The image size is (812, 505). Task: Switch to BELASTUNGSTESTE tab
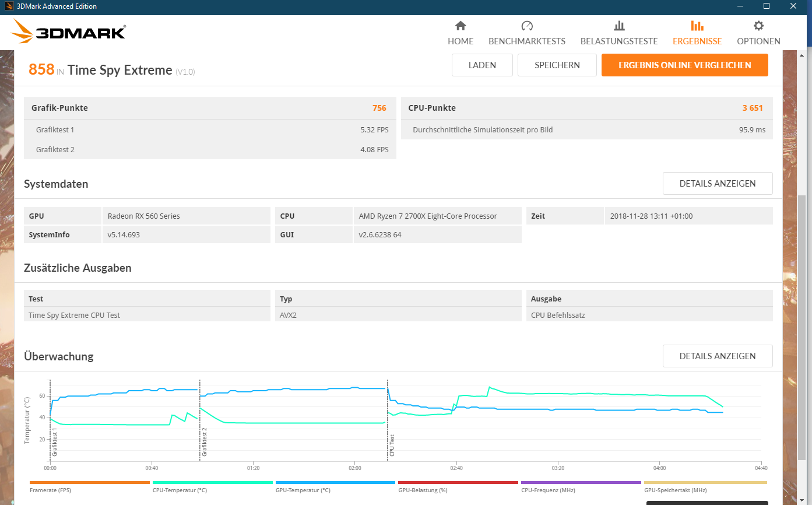(619, 33)
